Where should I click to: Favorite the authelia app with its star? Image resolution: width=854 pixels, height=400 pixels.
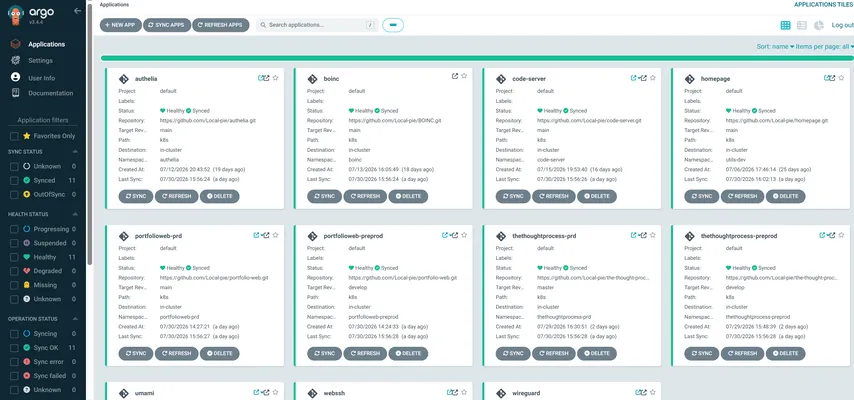(x=275, y=78)
